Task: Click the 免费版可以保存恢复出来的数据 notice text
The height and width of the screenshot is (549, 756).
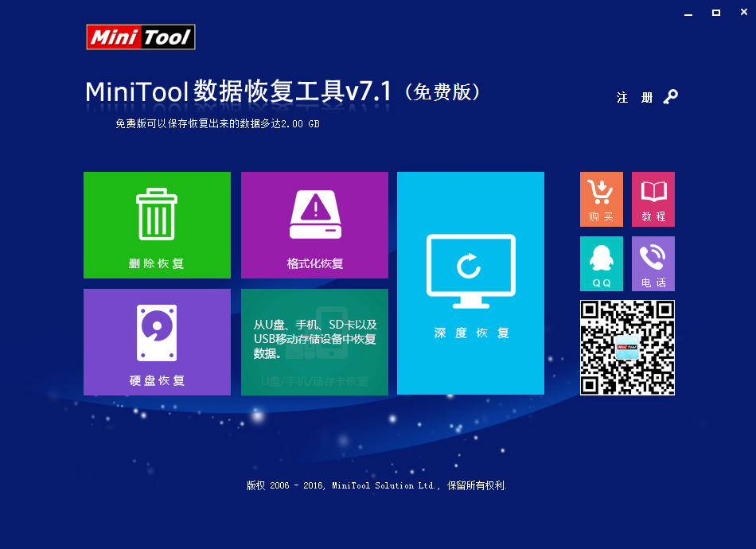Action: (x=217, y=124)
